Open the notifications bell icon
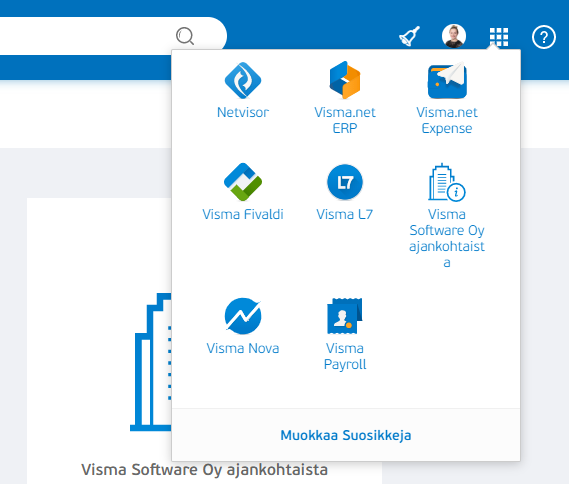This screenshot has width=569, height=484. (x=410, y=36)
